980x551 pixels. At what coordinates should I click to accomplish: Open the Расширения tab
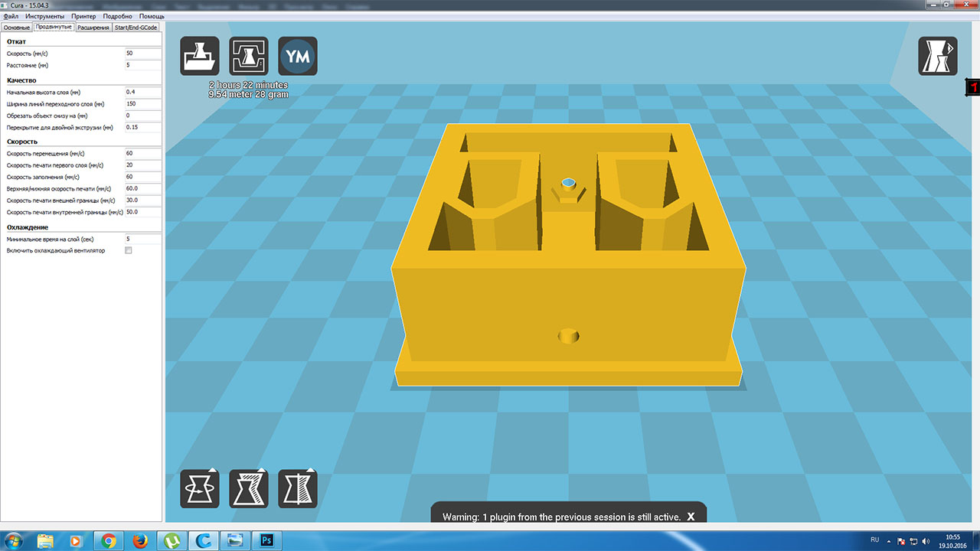(93, 28)
